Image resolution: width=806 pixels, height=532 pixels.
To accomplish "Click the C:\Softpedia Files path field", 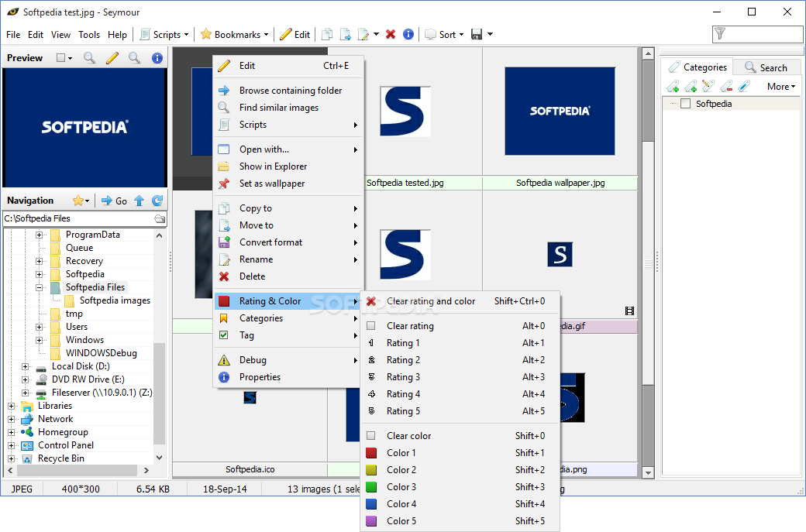I will [78, 218].
